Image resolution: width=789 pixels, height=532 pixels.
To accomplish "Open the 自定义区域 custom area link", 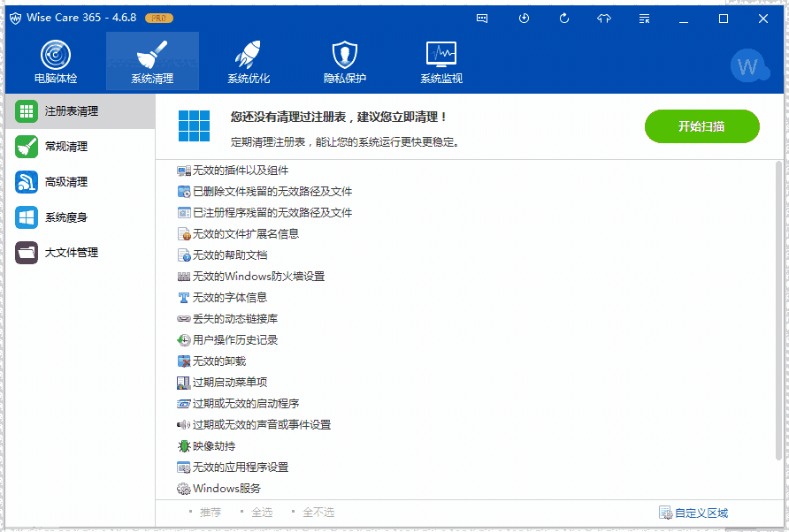I will click(693, 513).
